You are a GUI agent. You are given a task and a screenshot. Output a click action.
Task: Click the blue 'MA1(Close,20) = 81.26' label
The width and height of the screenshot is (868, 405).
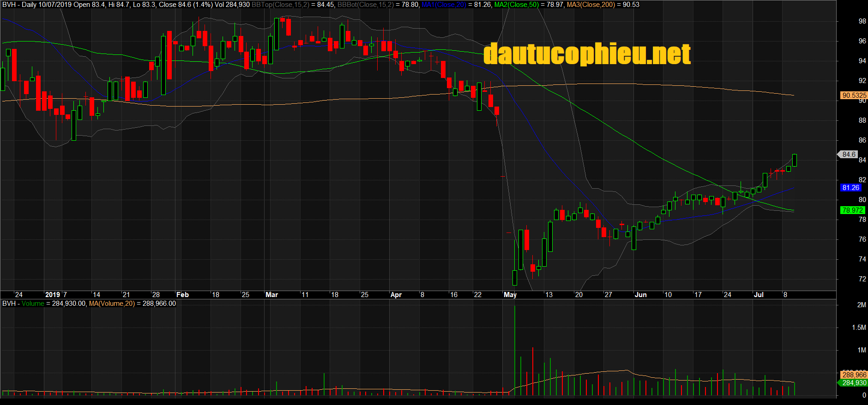pyautogui.click(x=456, y=5)
